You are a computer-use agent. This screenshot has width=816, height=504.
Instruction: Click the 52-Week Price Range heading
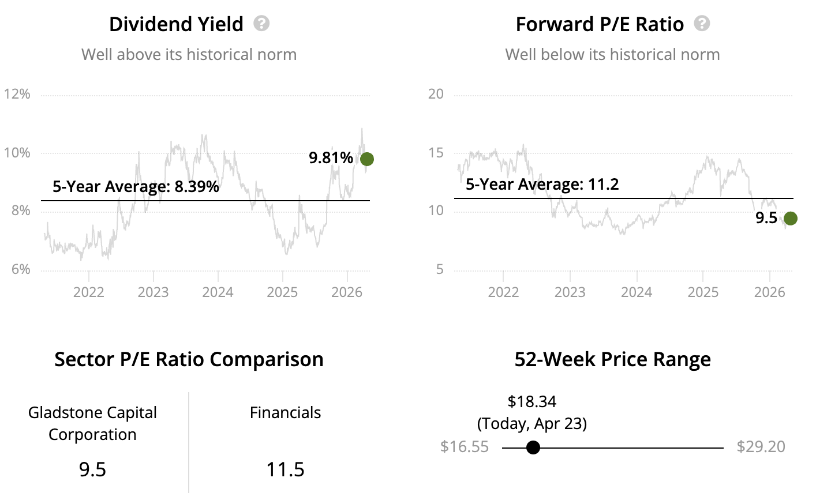(x=612, y=359)
